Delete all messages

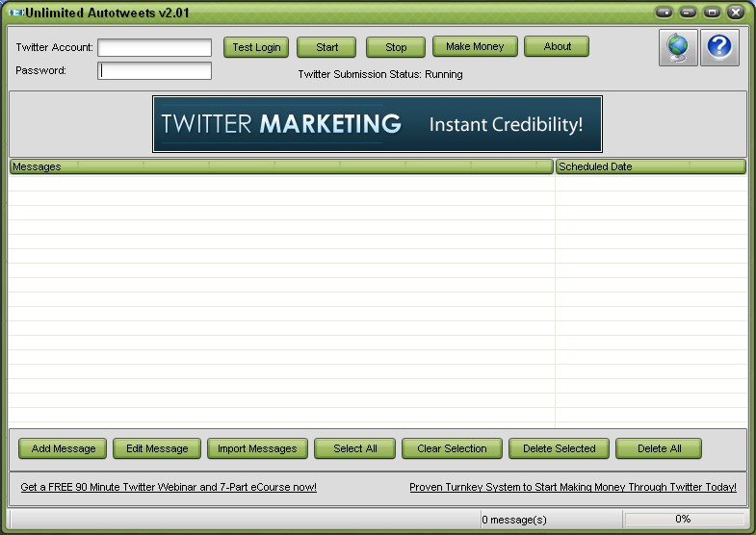659,448
